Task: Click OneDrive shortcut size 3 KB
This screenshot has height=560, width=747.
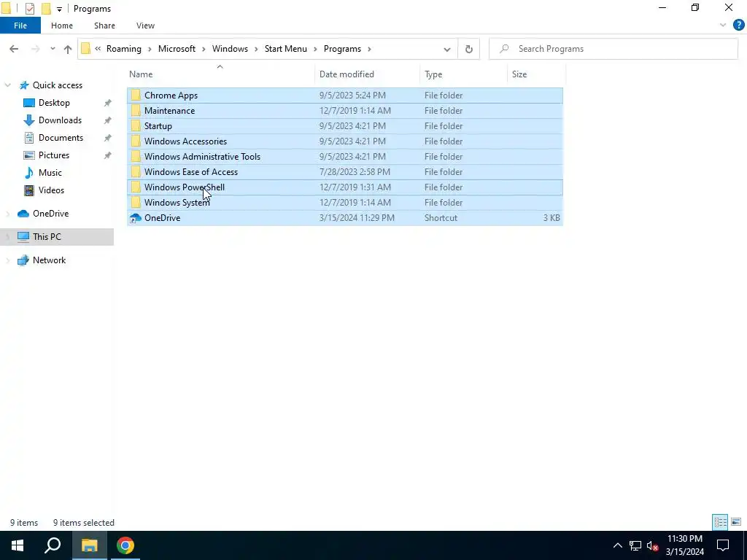Action: tap(551, 217)
